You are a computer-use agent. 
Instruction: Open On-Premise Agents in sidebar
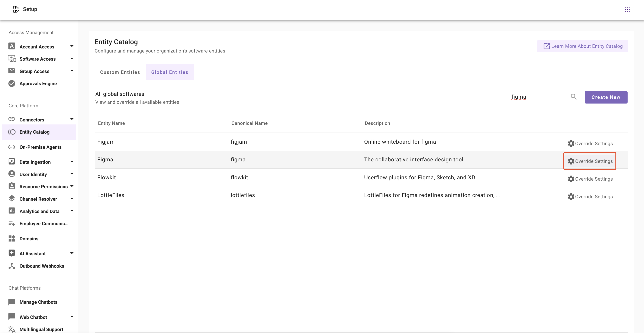click(x=41, y=147)
